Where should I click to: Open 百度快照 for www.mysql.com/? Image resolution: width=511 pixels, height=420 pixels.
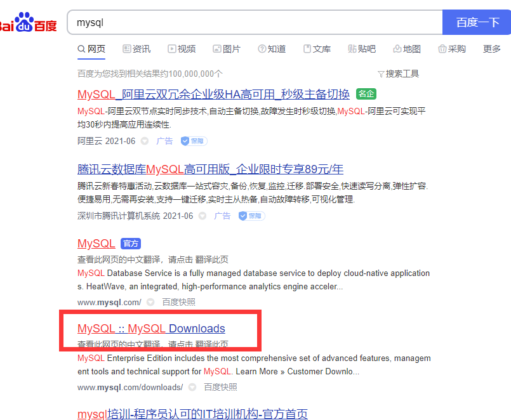click(x=178, y=303)
